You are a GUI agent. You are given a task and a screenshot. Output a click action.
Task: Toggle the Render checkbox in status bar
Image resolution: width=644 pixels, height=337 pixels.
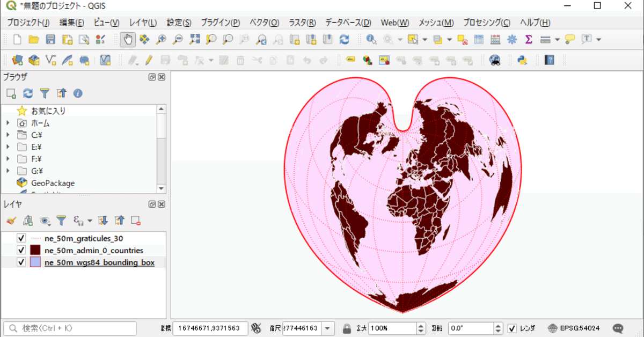tap(512, 328)
